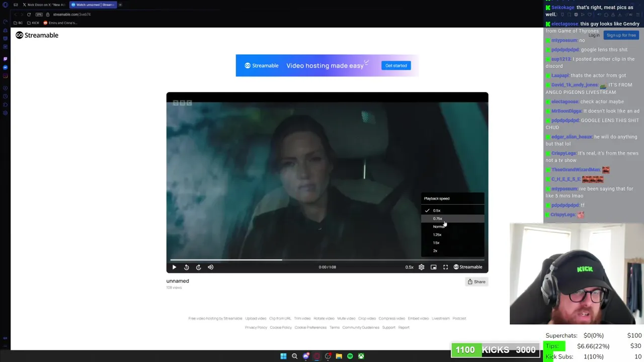Screen dimensions: 644x362
Task: Click the Clip from URL footer link
Action: [x=280, y=318]
